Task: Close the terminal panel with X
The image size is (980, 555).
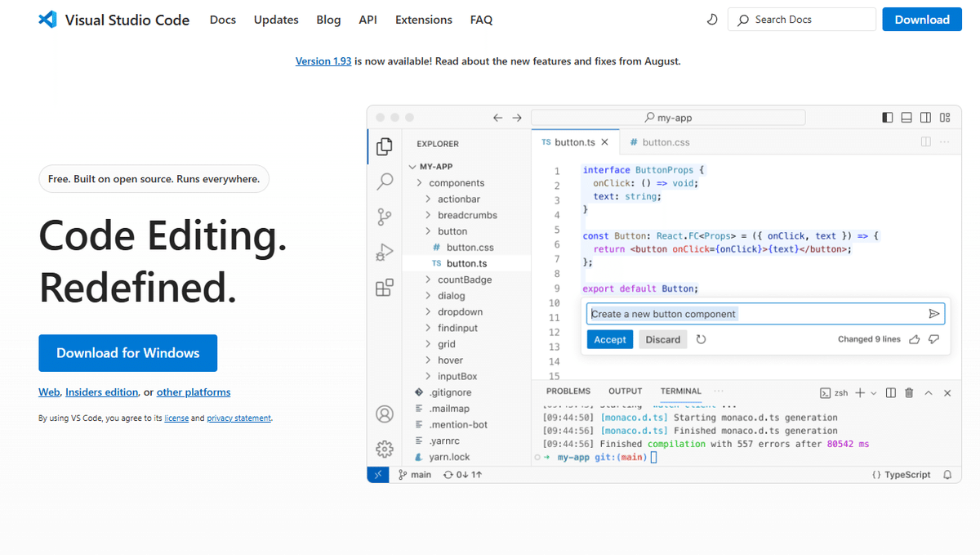Action: [947, 393]
